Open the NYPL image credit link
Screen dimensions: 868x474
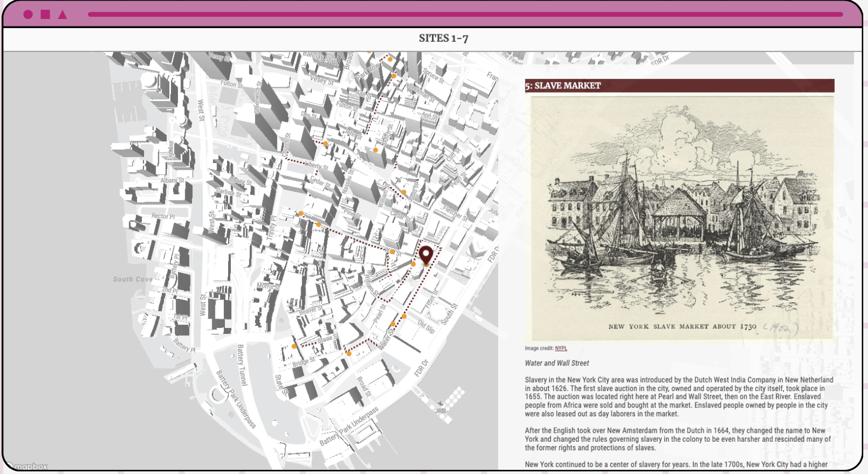(561, 348)
